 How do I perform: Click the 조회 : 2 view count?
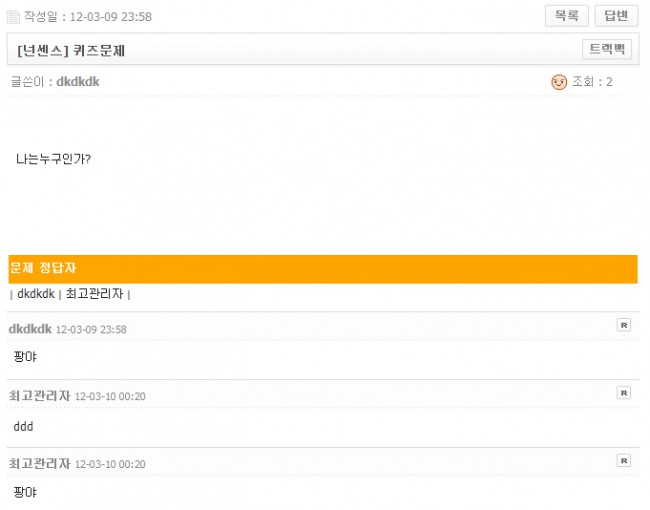coord(592,82)
